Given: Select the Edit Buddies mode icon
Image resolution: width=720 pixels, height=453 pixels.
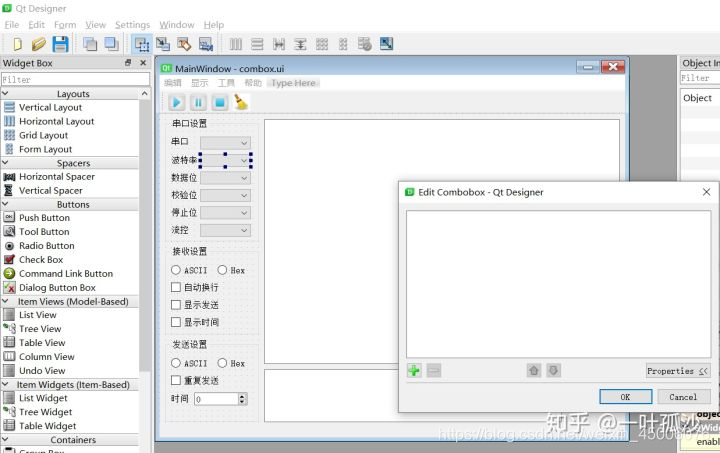Looking at the screenshot, I should coord(184,44).
